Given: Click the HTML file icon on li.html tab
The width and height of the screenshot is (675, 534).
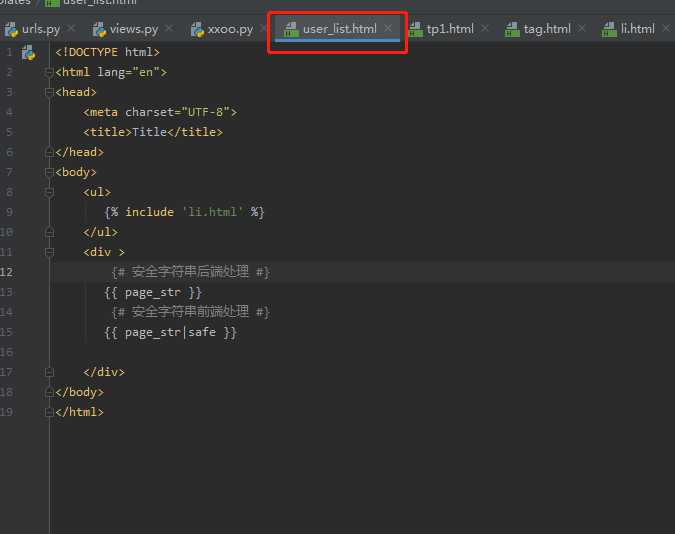Looking at the screenshot, I should click(609, 29).
